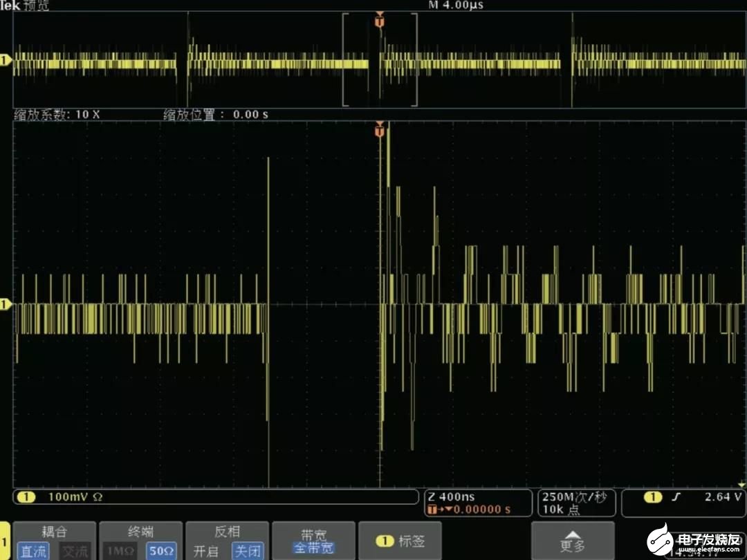Select channel 1 ground marker on main graticule

point(6,304)
